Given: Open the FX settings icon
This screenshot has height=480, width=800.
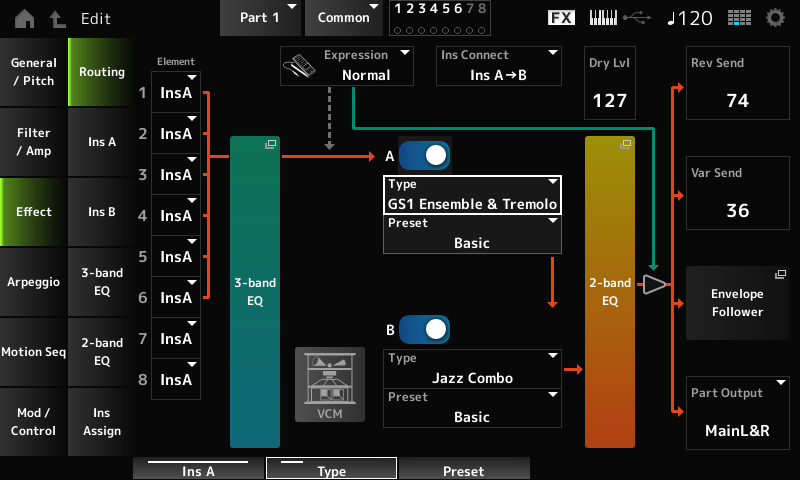Looking at the screenshot, I should [x=562, y=18].
